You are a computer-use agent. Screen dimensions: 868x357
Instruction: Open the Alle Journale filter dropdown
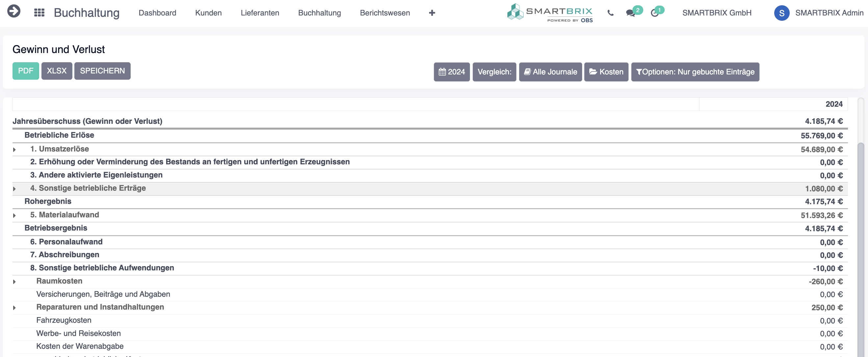(550, 72)
